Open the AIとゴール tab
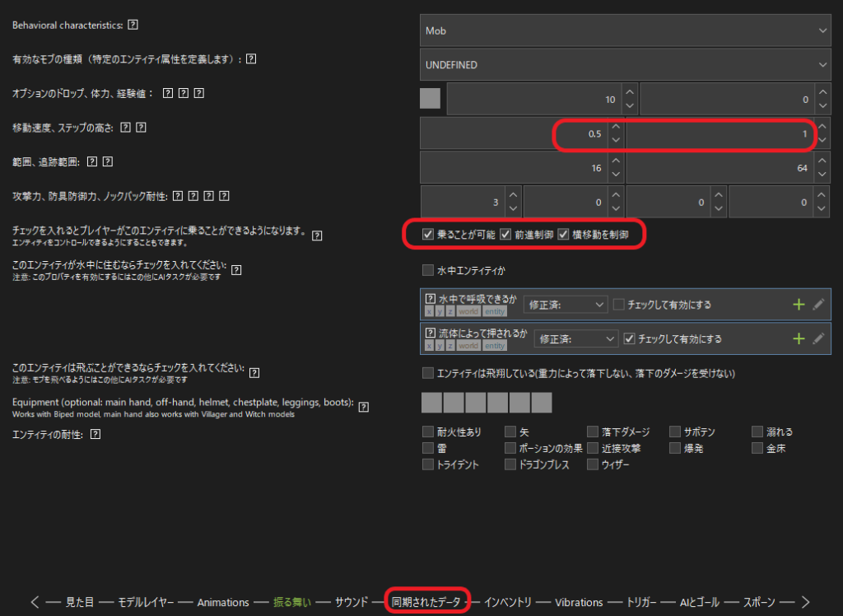 [700, 602]
